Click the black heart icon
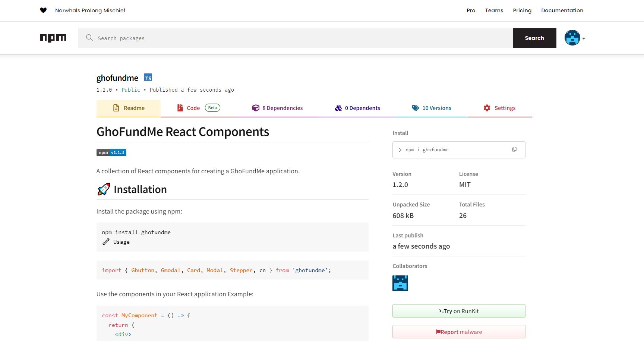This screenshot has width=644, height=341. point(43,10)
